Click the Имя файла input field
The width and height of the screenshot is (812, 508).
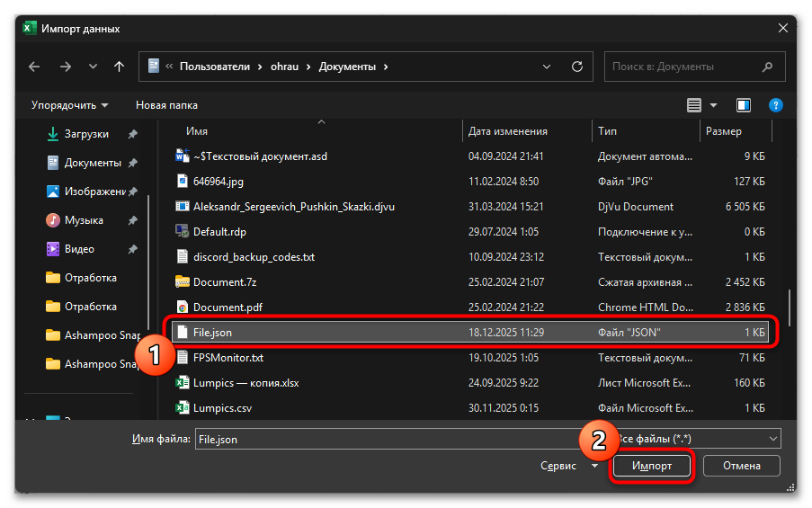pos(387,439)
